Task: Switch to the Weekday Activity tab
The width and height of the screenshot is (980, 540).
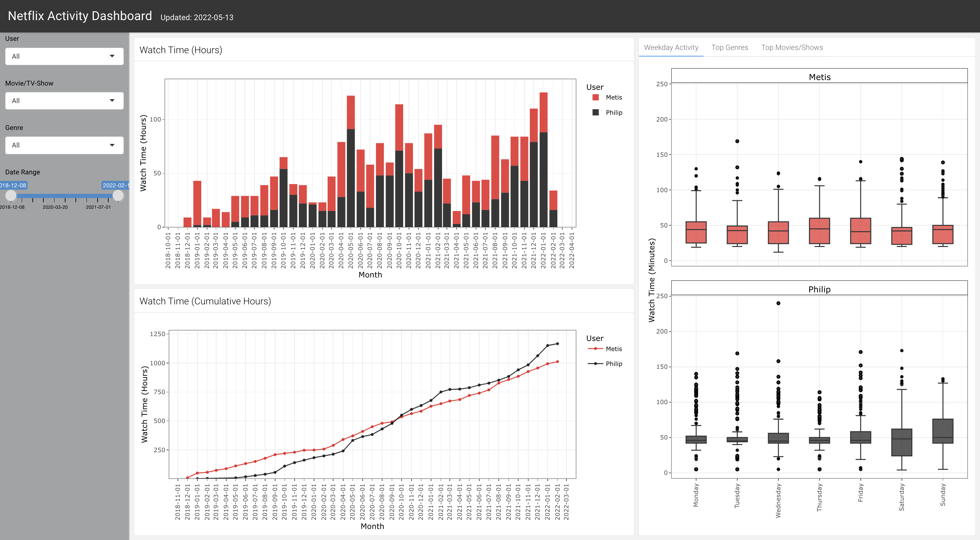Action: coord(671,48)
